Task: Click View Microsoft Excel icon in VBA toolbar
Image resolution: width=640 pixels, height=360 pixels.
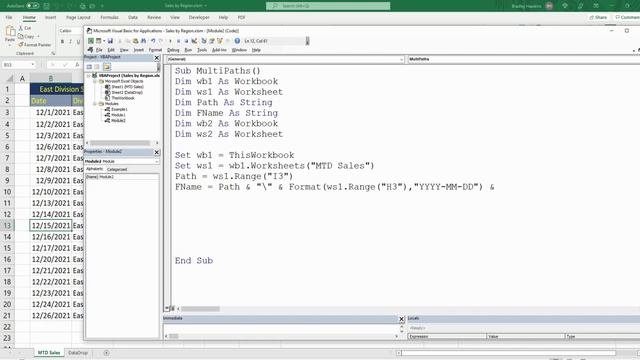Action: pyautogui.click(x=91, y=41)
